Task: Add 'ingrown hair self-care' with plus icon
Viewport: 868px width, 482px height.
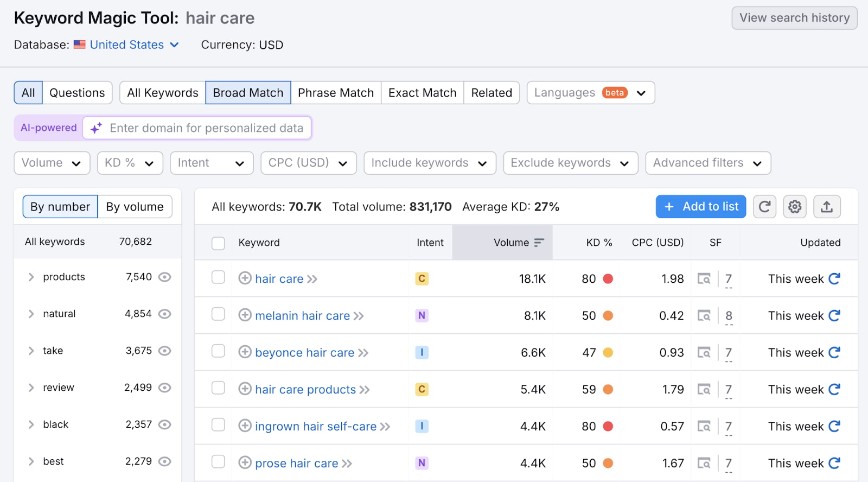Action: (x=245, y=426)
